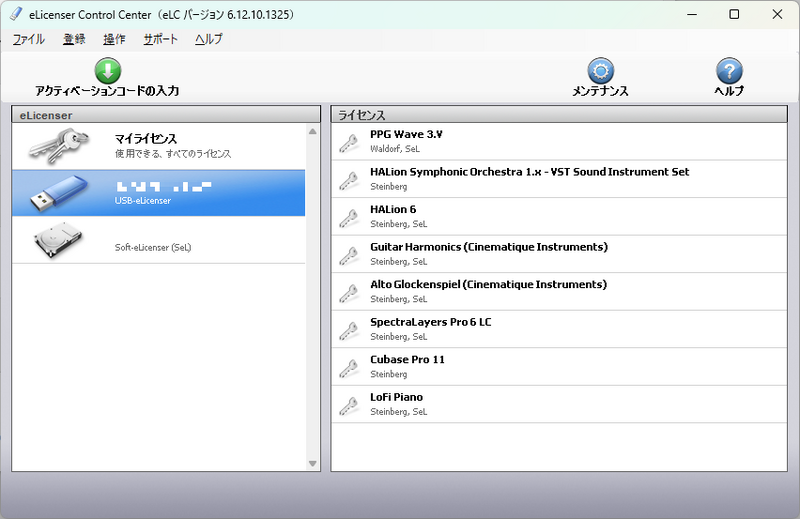Click the key icon beside HALion Symphonic Orchestra
Screen dimensions: 800x519
349,180
